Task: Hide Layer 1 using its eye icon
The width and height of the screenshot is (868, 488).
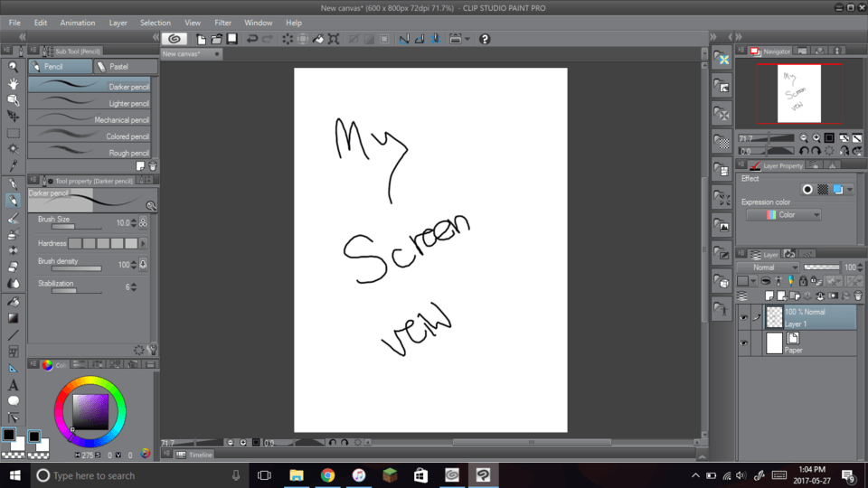Action: point(743,317)
